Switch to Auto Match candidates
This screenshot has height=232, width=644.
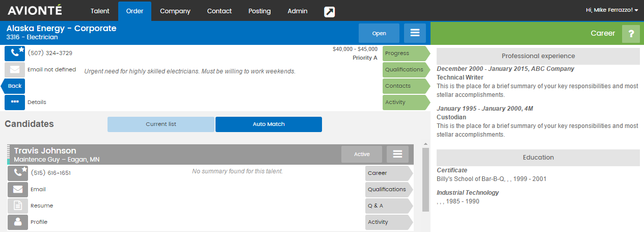point(269,124)
